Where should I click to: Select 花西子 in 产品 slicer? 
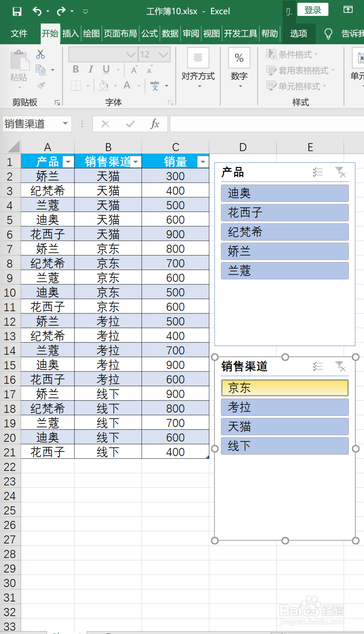285,212
